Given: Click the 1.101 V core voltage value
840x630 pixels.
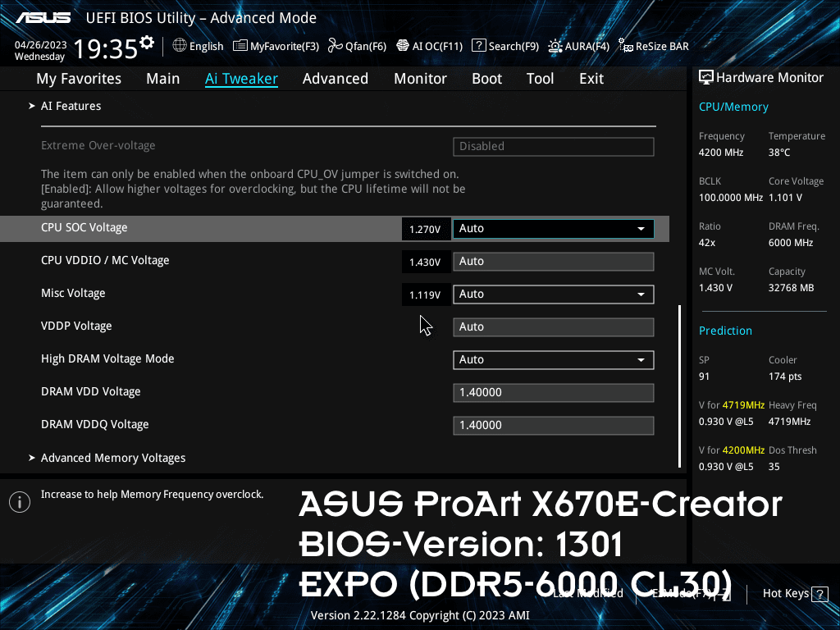Looking at the screenshot, I should 785,198.
